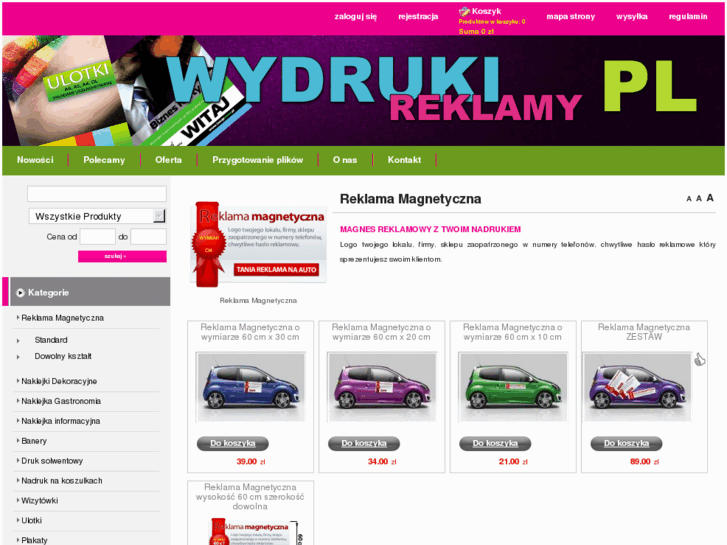The width and height of the screenshot is (727, 545).
Task: Open wysokość 60 cm szerokość dowolna product
Action: pyautogui.click(x=250, y=497)
